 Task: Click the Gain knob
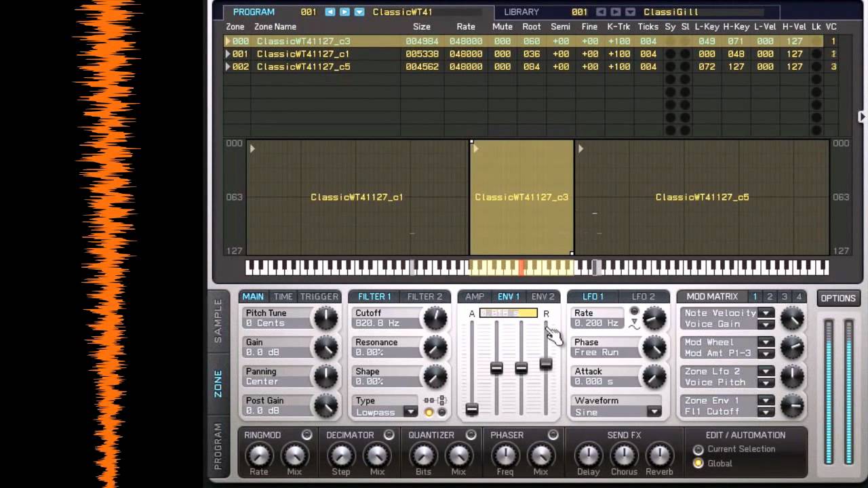[325, 348]
